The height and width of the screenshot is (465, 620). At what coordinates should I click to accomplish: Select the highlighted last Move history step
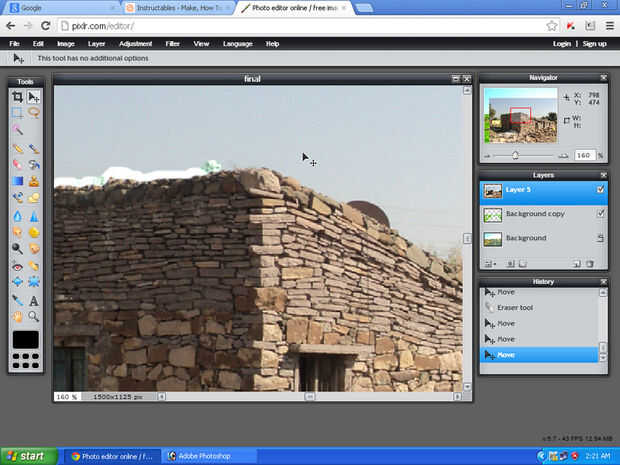tap(540, 355)
